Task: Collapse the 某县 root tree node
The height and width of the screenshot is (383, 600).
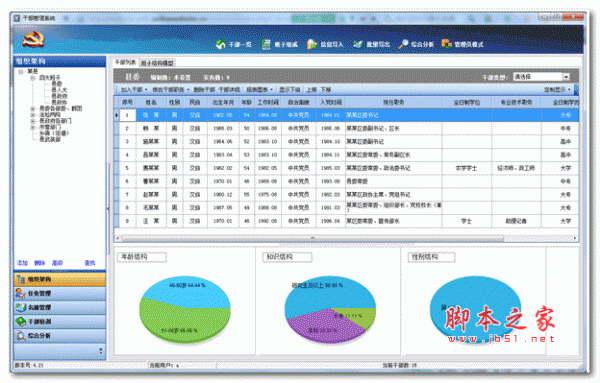Action: [x=21, y=72]
